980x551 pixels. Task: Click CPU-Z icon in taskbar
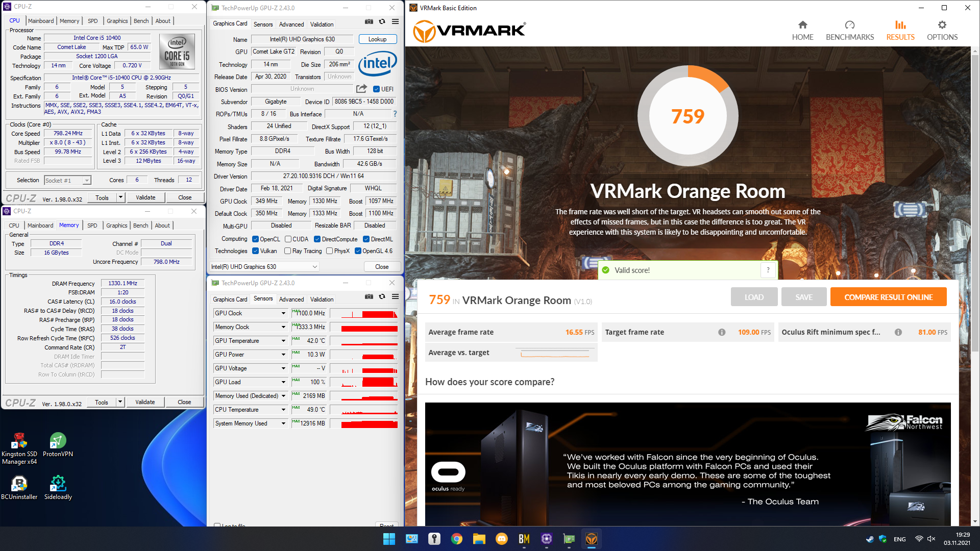pyautogui.click(x=547, y=539)
